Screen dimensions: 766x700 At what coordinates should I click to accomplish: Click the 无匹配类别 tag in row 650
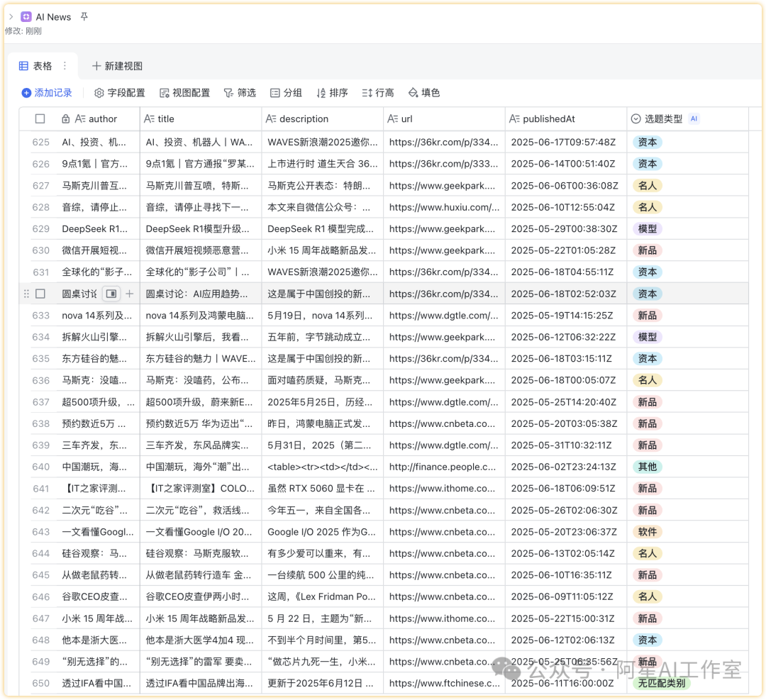coord(662,683)
